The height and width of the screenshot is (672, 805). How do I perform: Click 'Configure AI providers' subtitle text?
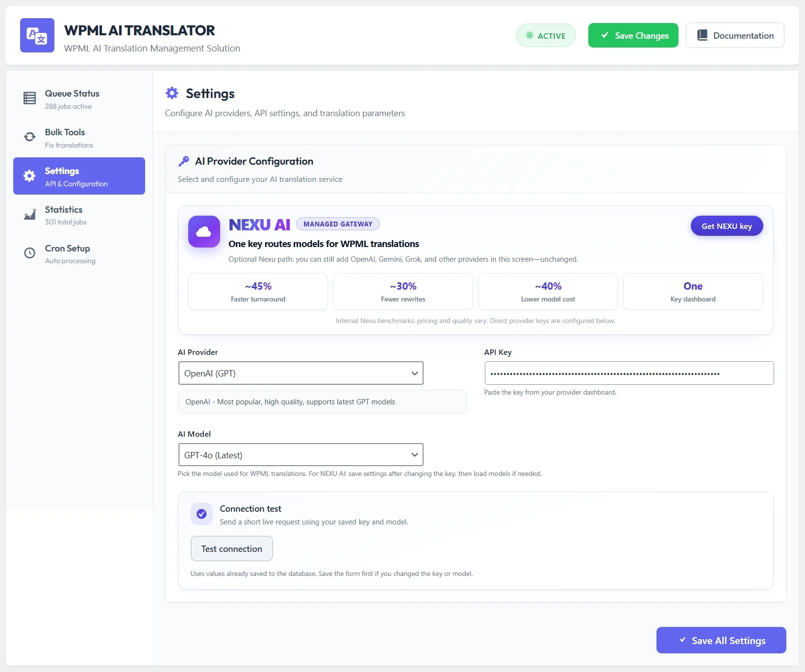pyautogui.click(x=285, y=113)
